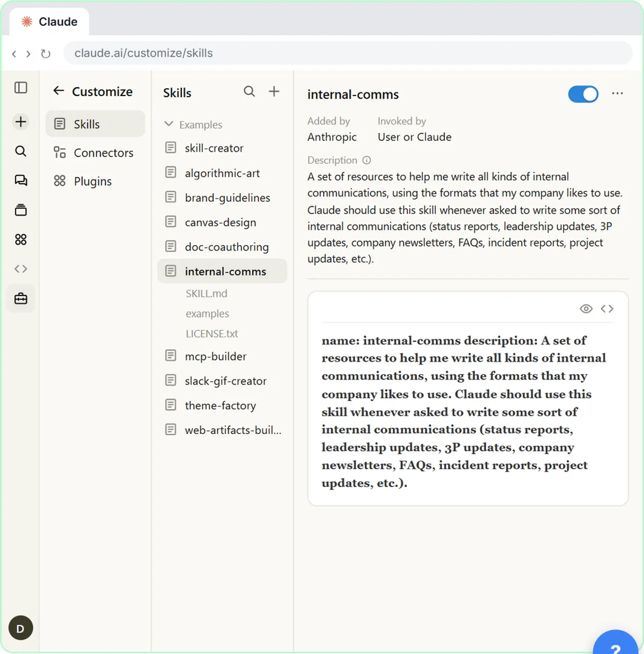The width and height of the screenshot is (644, 654).
Task: Select the theme-factory skill
Action: [222, 405]
